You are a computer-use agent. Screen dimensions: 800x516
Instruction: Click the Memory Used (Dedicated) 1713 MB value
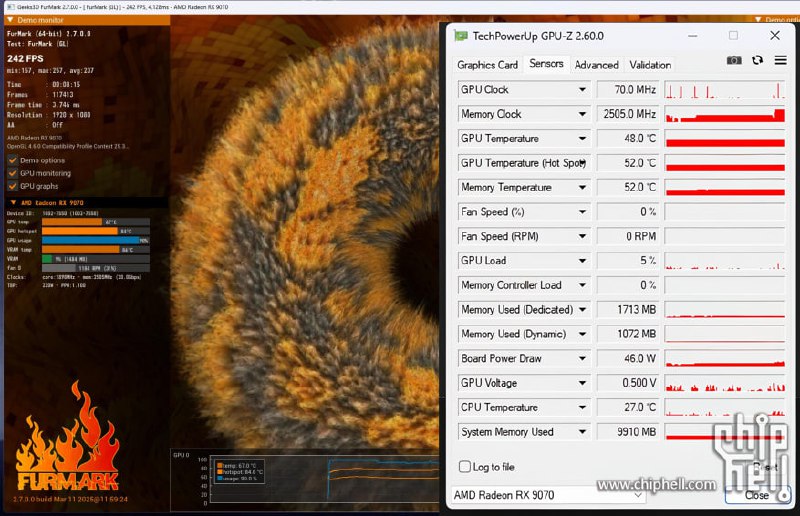point(628,310)
